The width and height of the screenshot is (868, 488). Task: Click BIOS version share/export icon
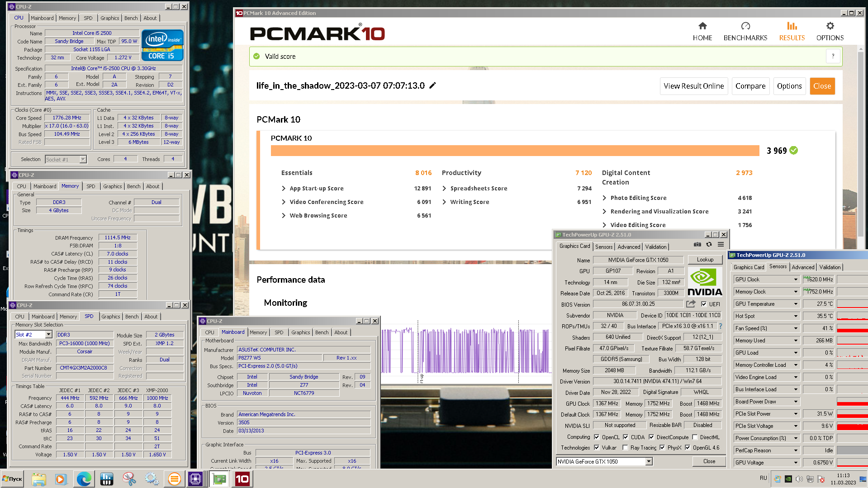(x=691, y=304)
